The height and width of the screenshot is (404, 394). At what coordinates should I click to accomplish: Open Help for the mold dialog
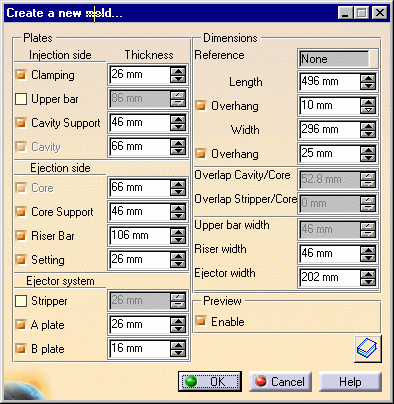350,381
